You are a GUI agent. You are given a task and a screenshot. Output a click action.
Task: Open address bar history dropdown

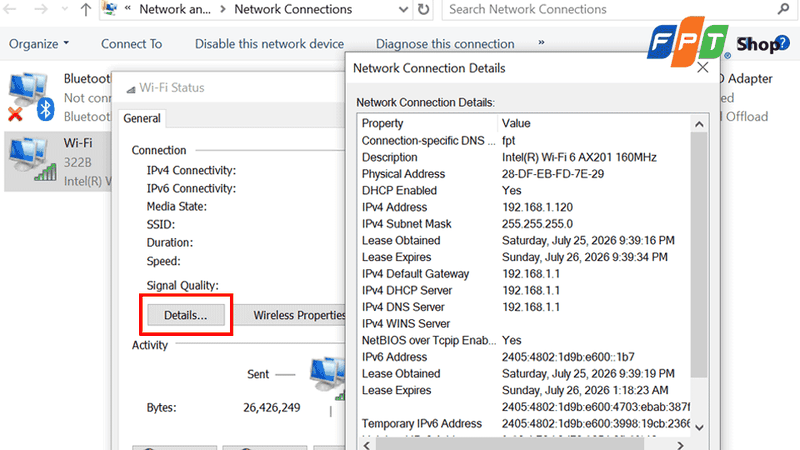tap(403, 9)
